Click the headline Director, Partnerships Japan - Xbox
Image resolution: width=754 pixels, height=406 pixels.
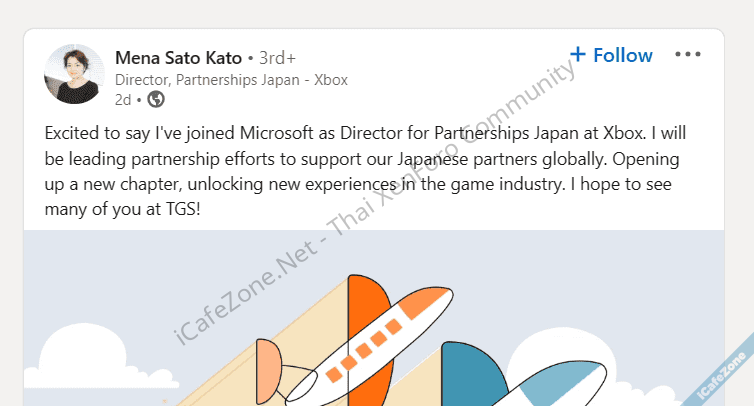coord(231,79)
